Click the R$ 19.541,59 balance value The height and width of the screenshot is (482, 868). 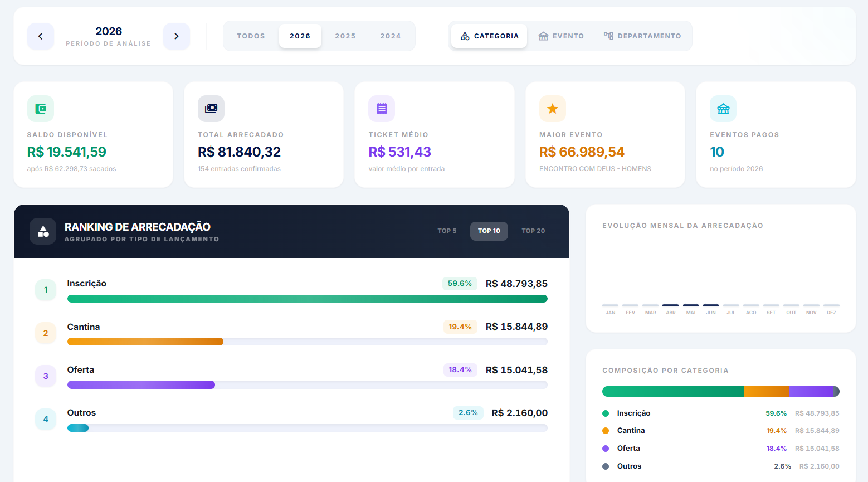[x=67, y=152]
